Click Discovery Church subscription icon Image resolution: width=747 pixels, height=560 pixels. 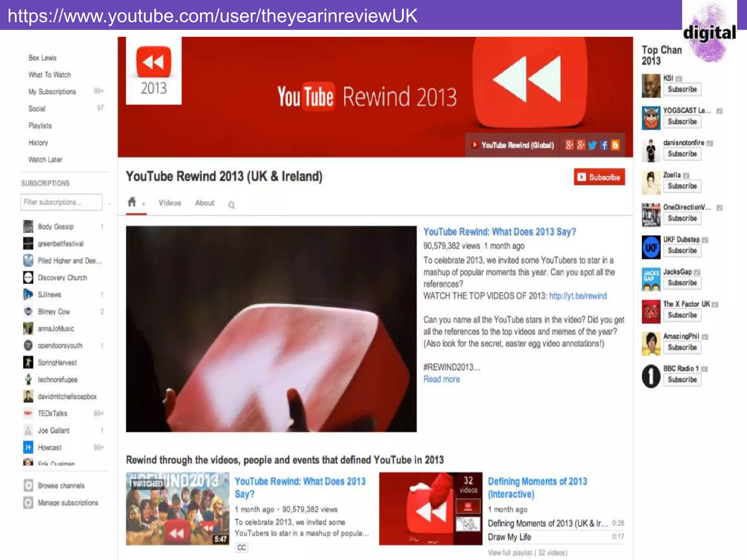pos(28,277)
